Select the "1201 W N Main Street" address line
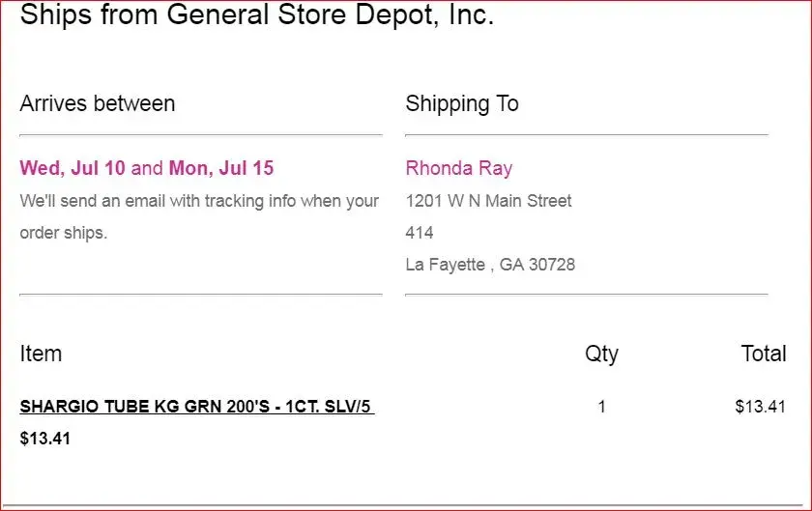The width and height of the screenshot is (812, 511). 488,201
